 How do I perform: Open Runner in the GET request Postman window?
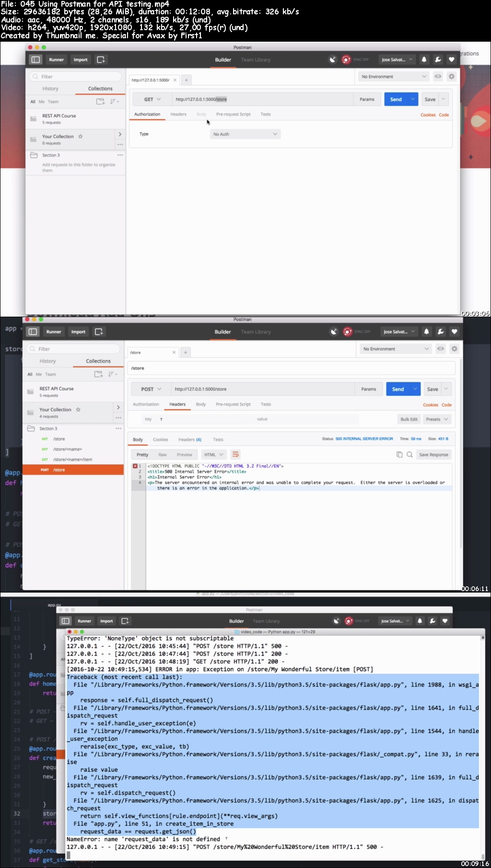[56, 59]
